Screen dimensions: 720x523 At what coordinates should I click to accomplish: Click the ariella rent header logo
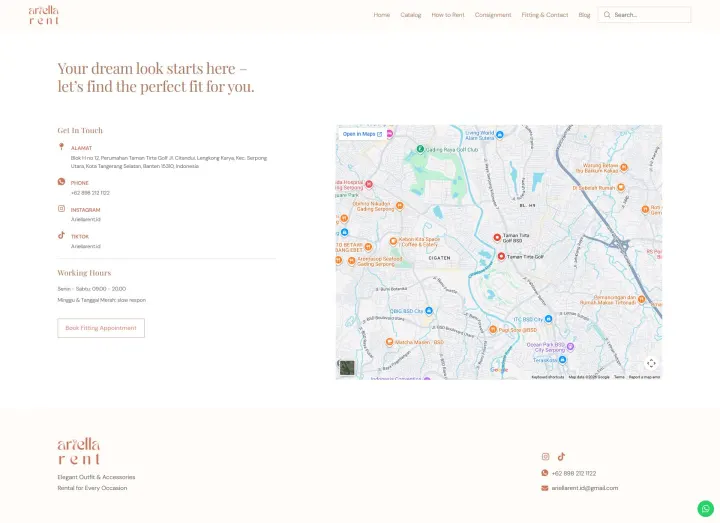pyautogui.click(x=44, y=15)
